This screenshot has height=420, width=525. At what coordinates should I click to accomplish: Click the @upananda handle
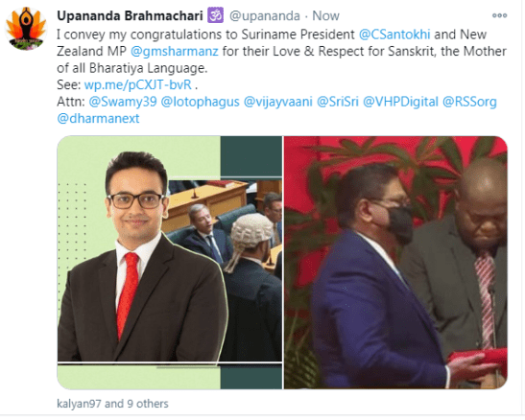click(x=265, y=15)
